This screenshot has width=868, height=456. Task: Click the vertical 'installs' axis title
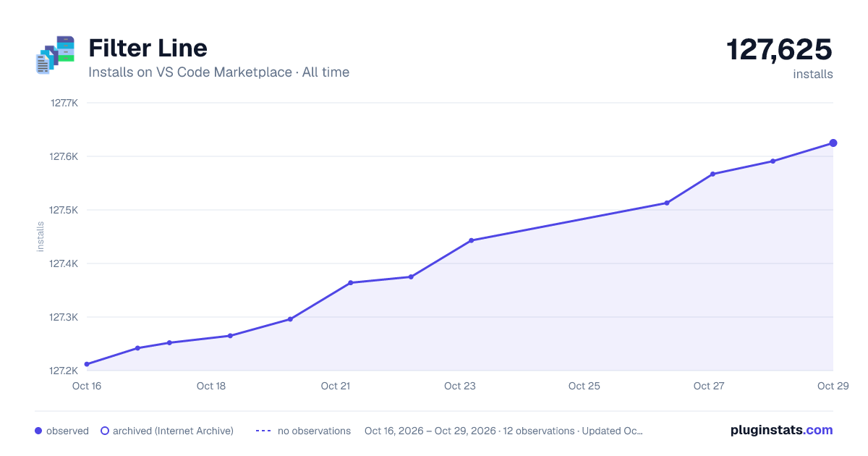41,237
